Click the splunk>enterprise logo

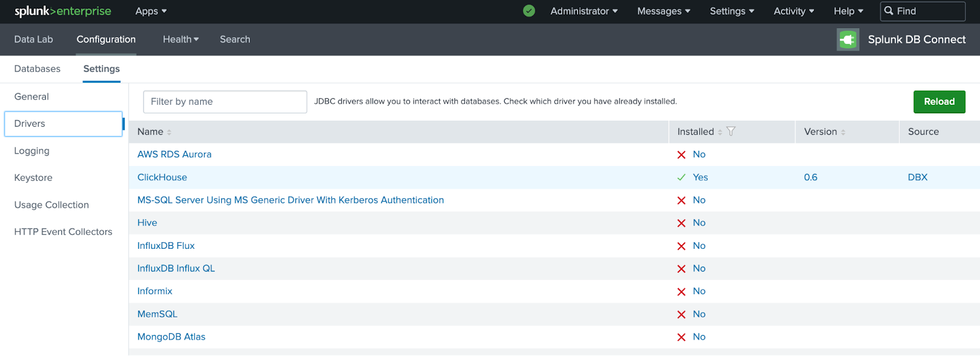(62, 11)
